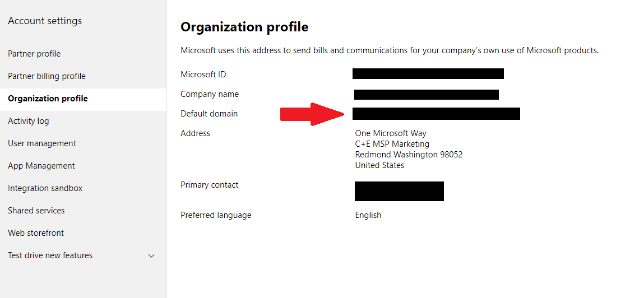Expand the Test drive new features chevron
The width and height of the screenshot is (644, 298).
[x=151, y=256]
